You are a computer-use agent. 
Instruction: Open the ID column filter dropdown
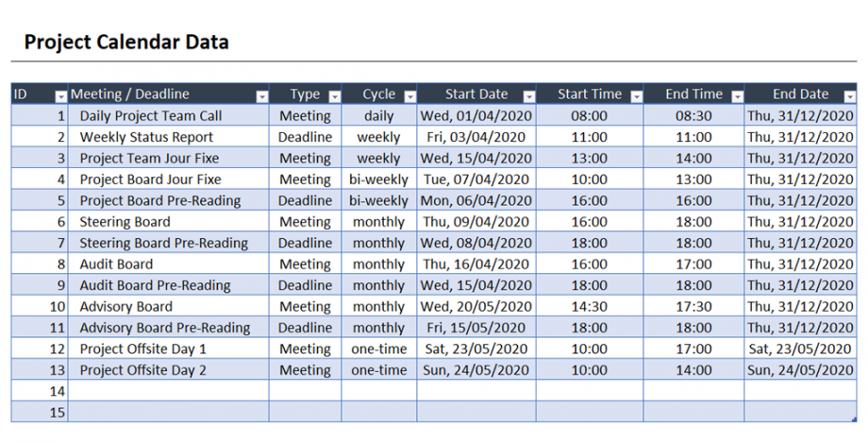(60, 95)
